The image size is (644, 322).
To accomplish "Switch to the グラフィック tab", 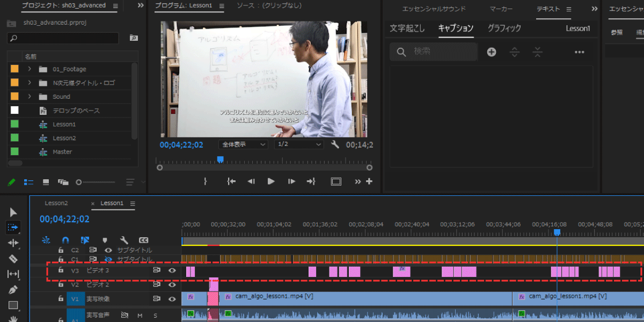I will (x=504, y=28).
